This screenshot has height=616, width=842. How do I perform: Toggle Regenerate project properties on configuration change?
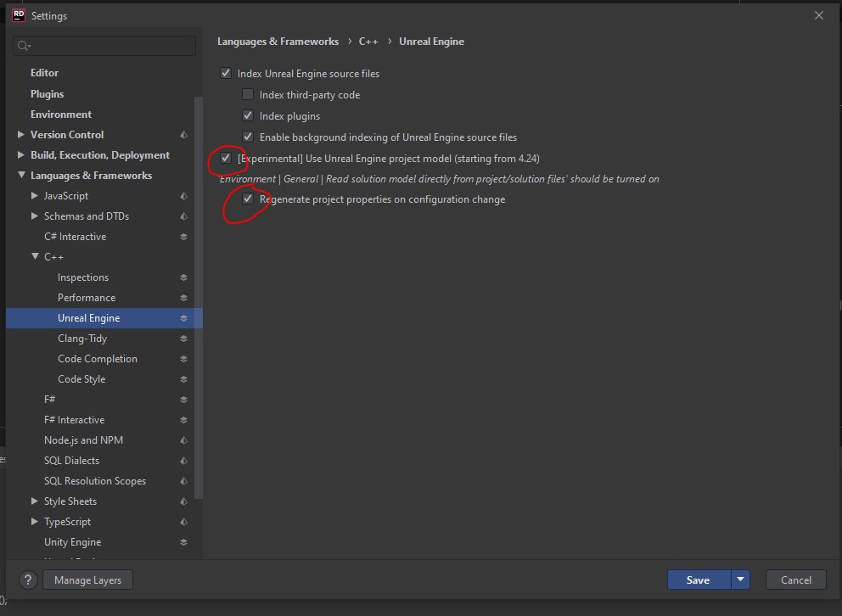point(248,199)
